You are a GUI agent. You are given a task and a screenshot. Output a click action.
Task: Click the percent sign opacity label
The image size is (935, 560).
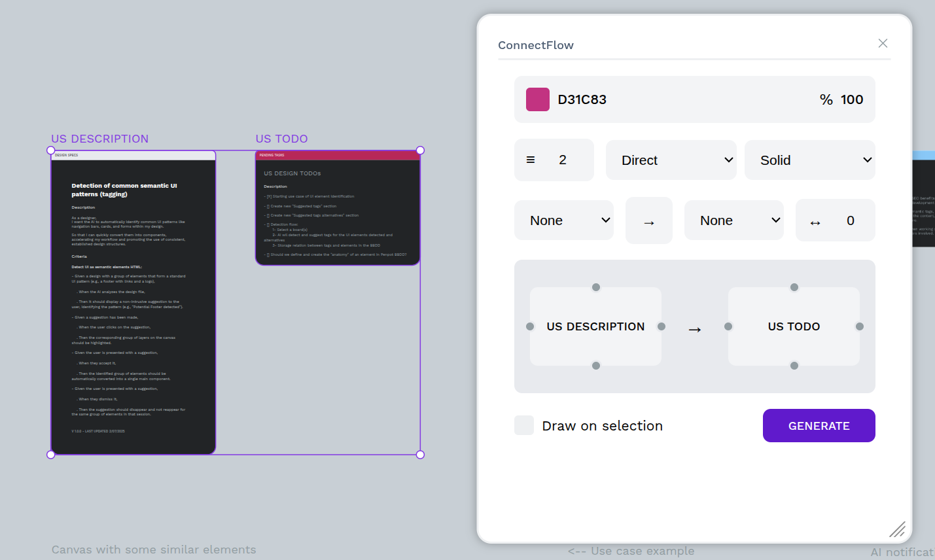click(826, 99)
